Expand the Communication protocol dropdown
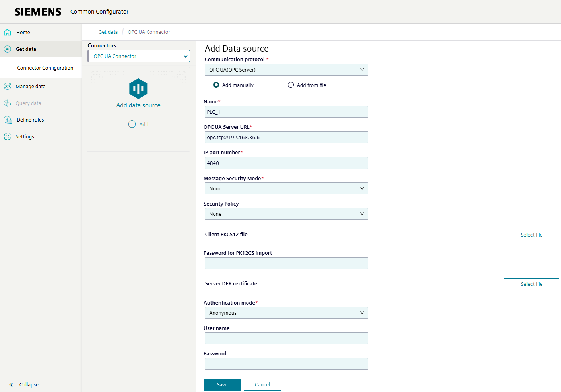Screen dimensions: 561x392 286,70
